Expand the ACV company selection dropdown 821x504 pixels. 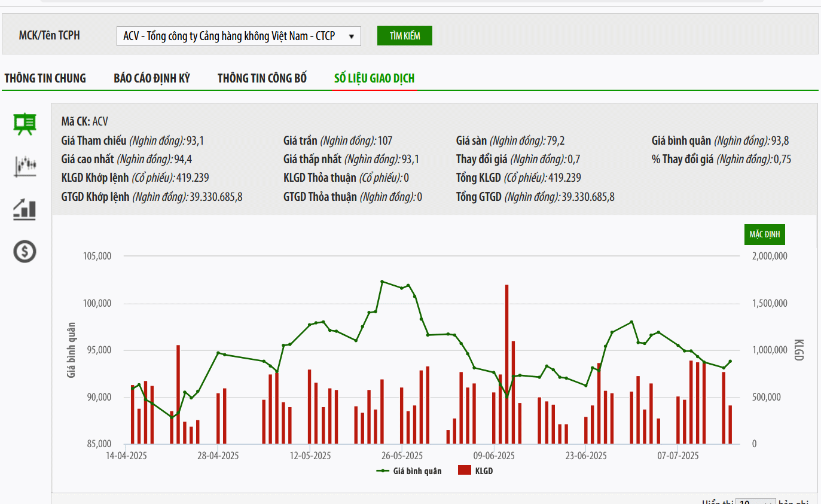(238, 36)
